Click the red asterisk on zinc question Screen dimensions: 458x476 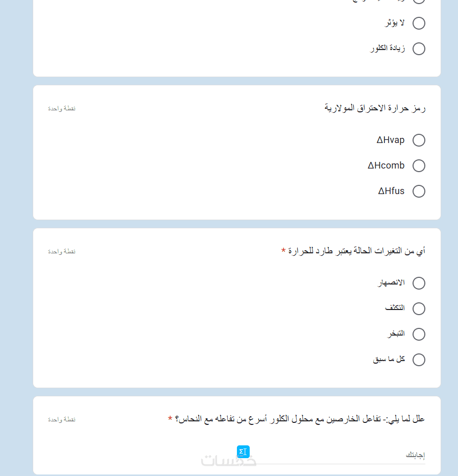170,419
